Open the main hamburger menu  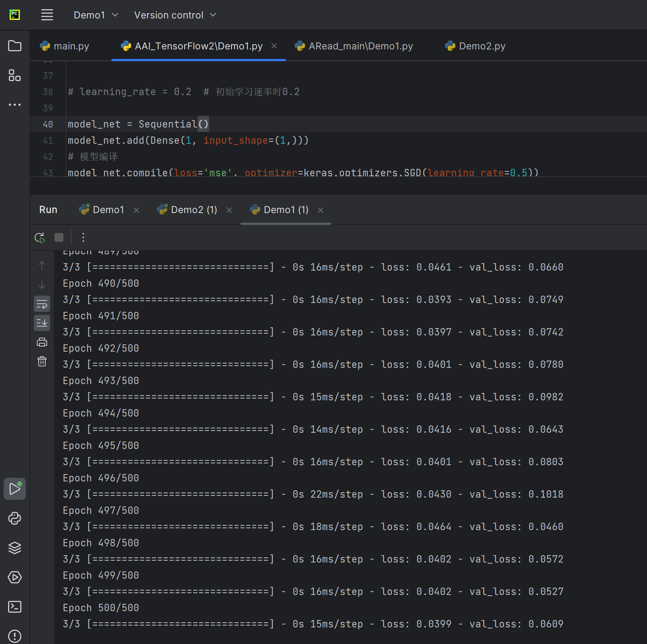pos(47,15)
